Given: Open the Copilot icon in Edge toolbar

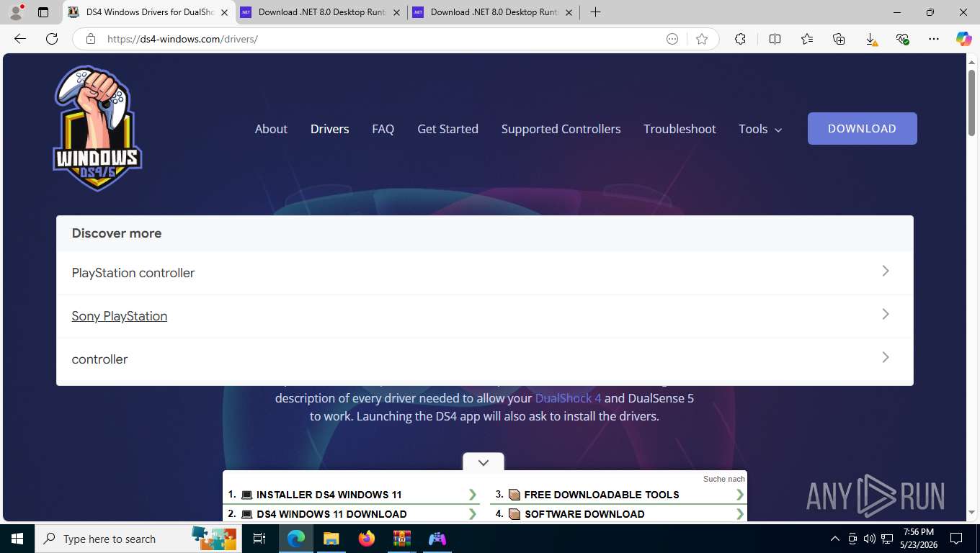Looking at the screenshot, I should [963, 39].
